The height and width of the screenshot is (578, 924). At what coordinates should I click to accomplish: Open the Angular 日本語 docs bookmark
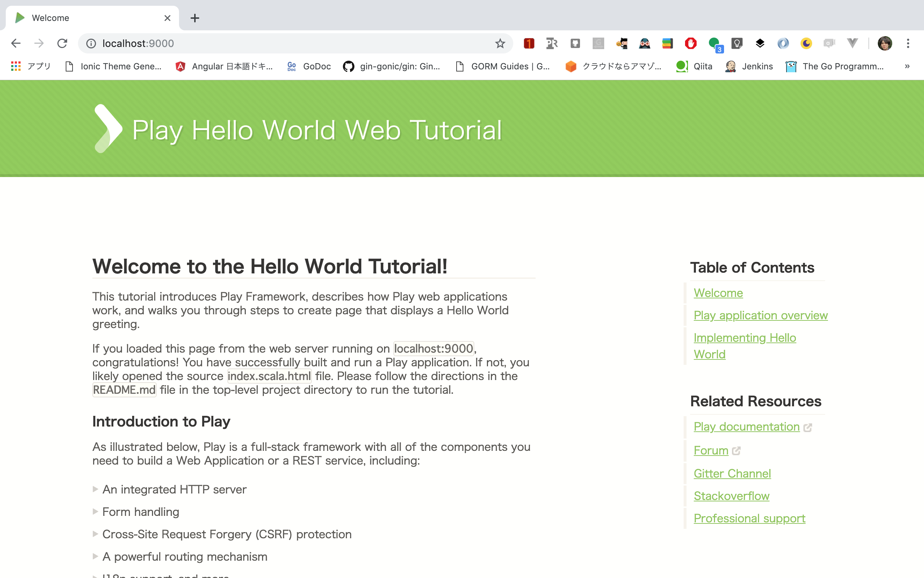coord(224,66)
